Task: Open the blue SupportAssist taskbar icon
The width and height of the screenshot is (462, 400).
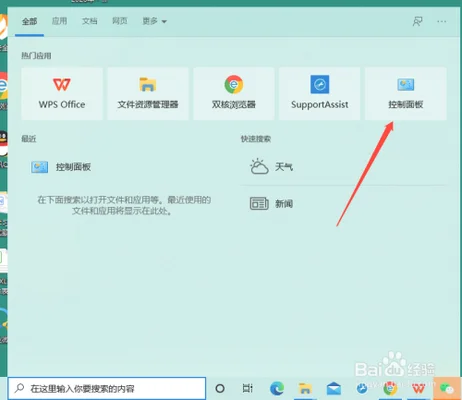Action: (362, 389)
